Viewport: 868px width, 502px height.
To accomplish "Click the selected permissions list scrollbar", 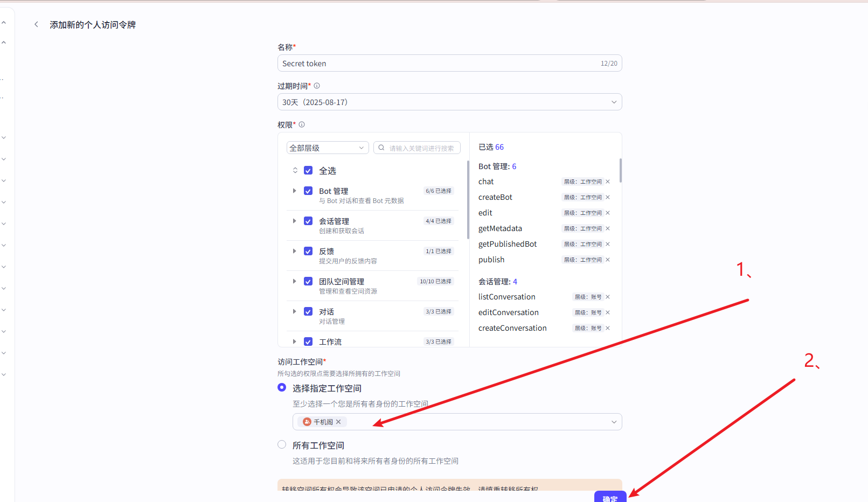I will tap(620, 171).
